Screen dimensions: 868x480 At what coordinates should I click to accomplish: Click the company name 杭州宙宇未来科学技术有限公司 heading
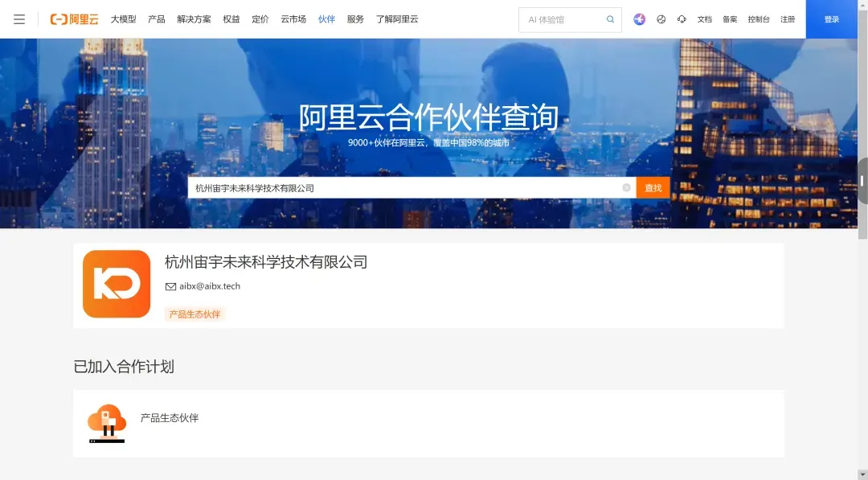pyautogui.click(x=266, y=262)
